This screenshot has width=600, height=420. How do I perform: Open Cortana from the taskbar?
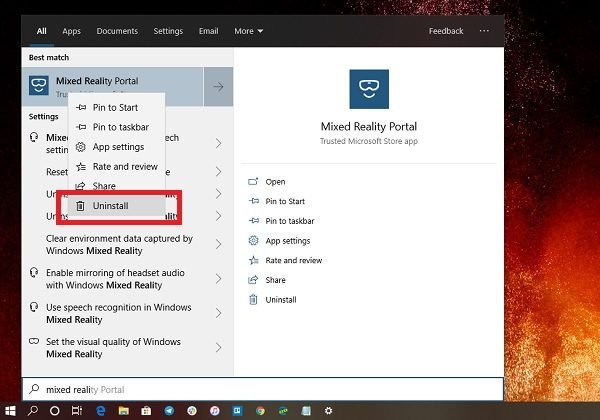[55, 411]
